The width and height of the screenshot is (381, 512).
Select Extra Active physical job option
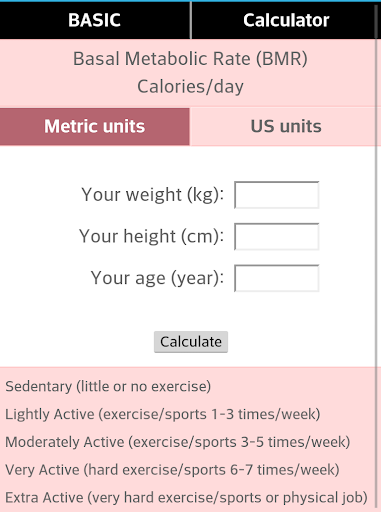(x=186, y=498)
